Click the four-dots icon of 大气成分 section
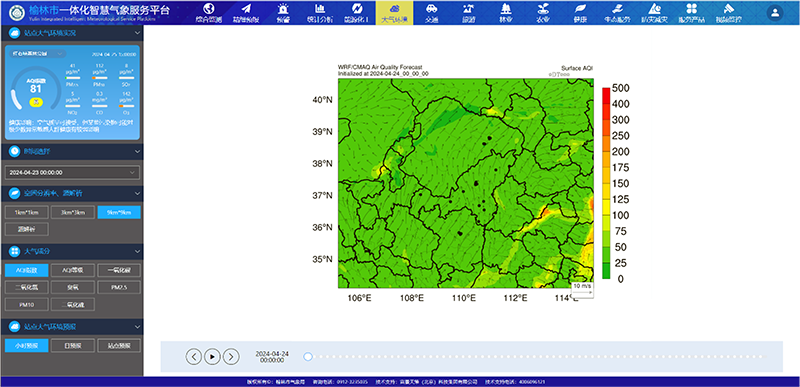The width and height of the screenshot is (800, 387). pyautogui.click(x=14, y=251)
